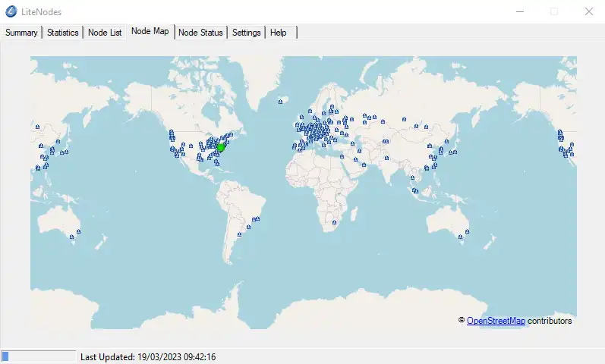Image resolution: width=605 pixels, height=364 pixels.
Task: Select the node marker in Iceland
Action: (281, 102)
